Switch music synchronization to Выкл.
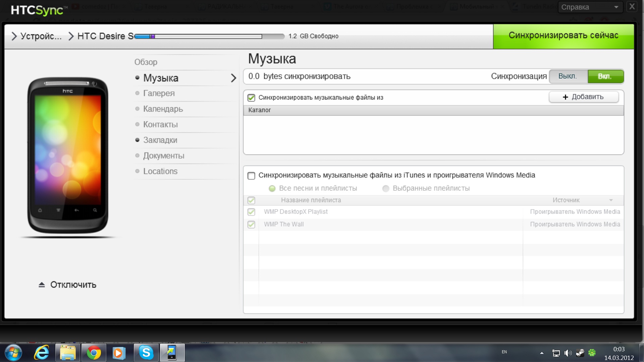Image resolution: width=644 pixels, height=362 pixels. (568, 76)
